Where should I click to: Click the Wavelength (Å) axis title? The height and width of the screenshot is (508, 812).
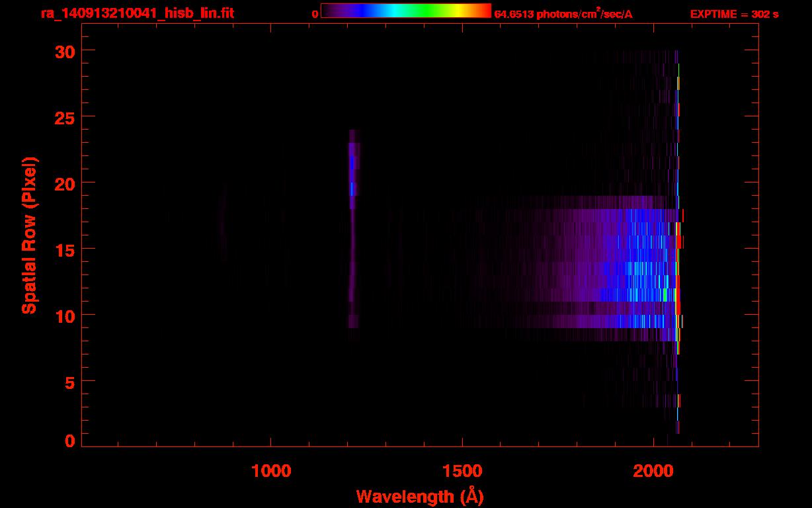[x=420, y=496]
